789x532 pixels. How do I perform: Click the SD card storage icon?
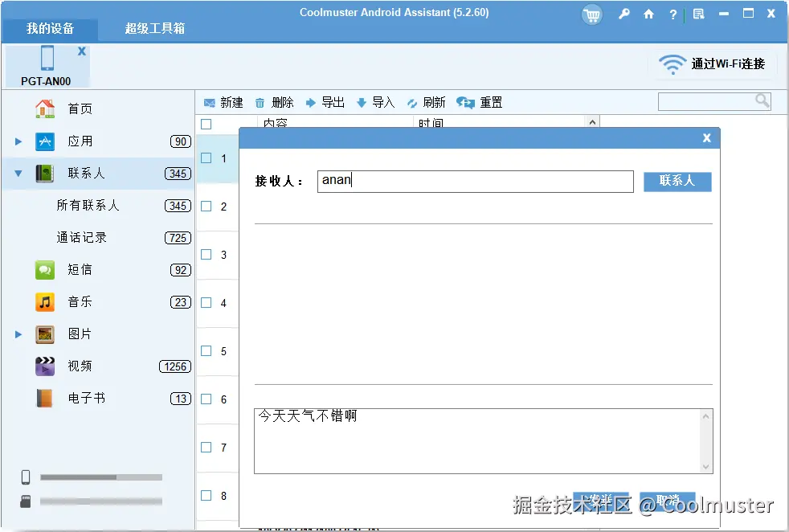[x=26, y=501]
